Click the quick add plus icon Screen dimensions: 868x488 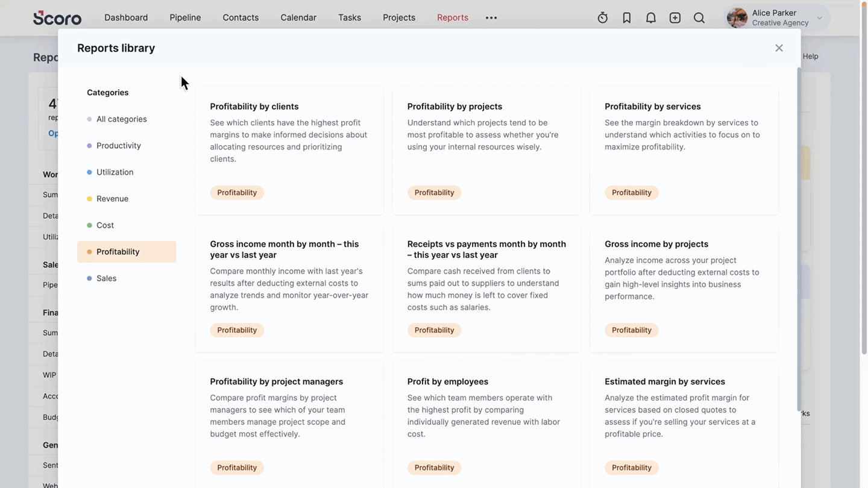coord(675,18)
